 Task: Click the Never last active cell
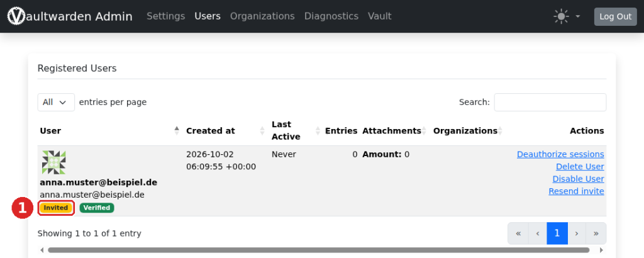pyautogui.click(x=284, y=154)
